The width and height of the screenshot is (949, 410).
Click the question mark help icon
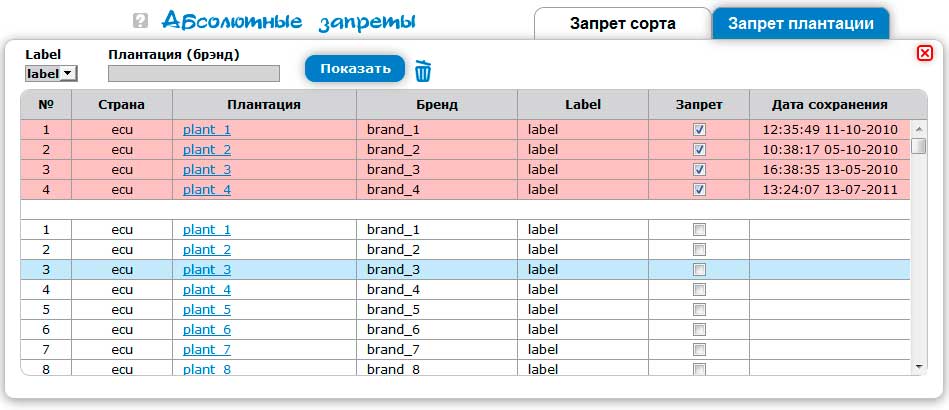pos(140,21)
